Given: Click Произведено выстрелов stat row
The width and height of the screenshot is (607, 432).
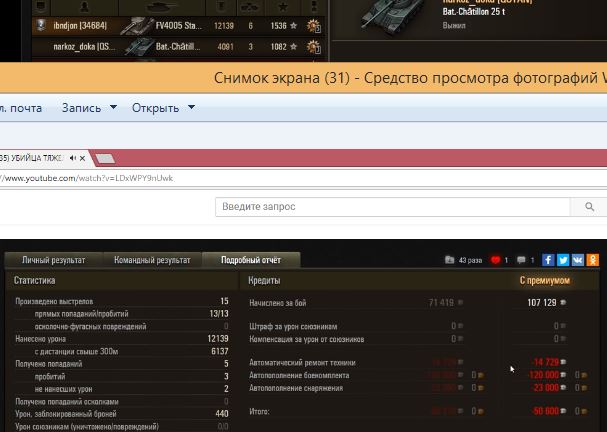Looking at the screenshot, I should pyautogui.click(x=122, y=301).
